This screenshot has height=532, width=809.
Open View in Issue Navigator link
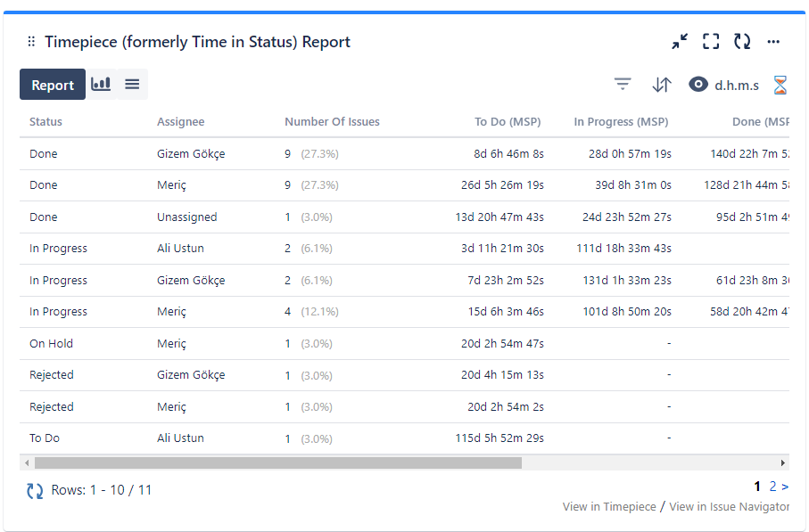click(729, 506)
